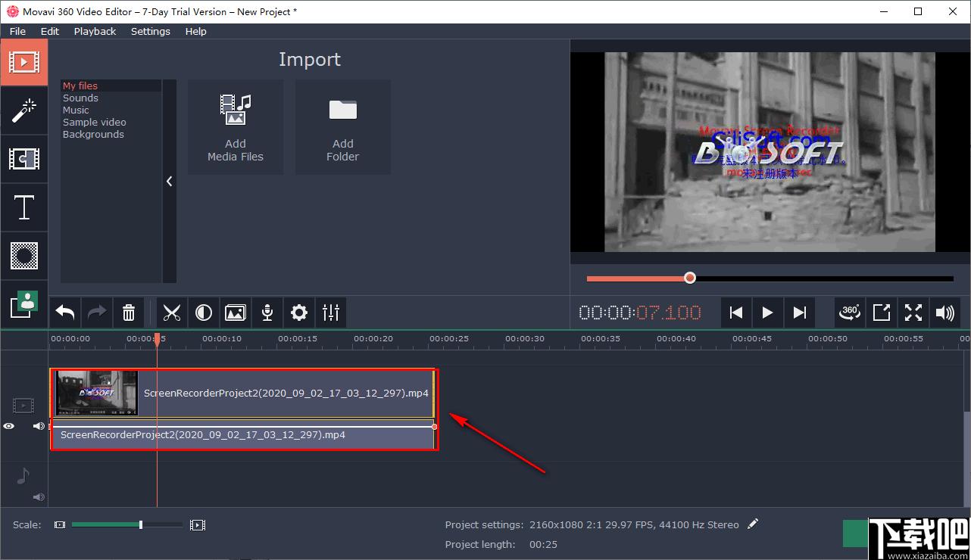
Task: Zoom out timeline with small scale icon
Action: click(60, 524)
